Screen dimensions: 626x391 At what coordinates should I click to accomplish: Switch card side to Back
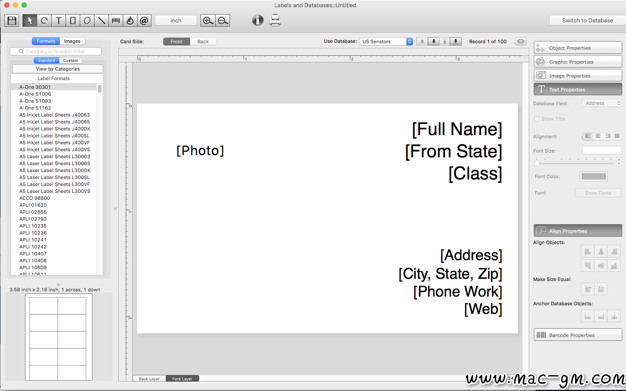coord(203,42)
